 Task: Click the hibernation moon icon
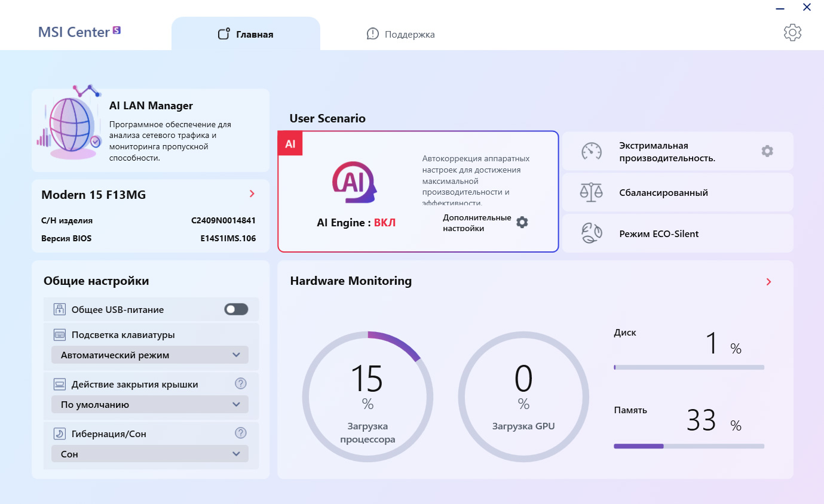point(59,434)
